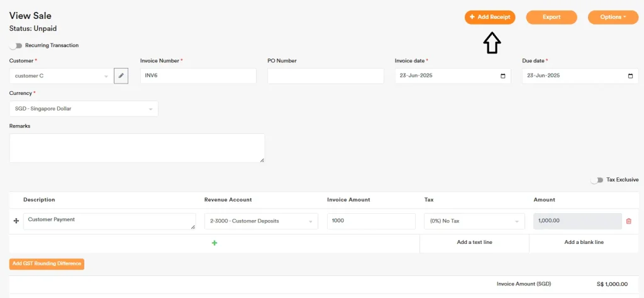Toggle the Tax Exclusive switch
Image resolution: width=644 pixels, height=298 pixels.
pos(597,180)
